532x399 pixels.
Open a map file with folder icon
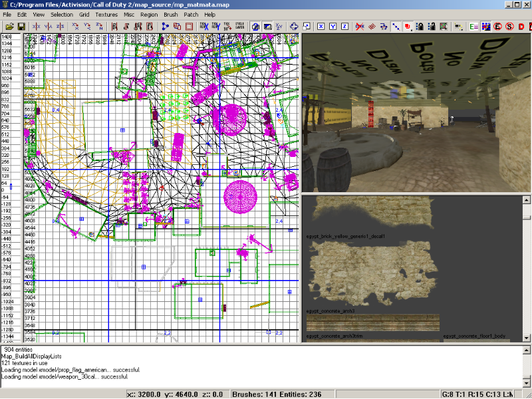(x=9, y=27)
